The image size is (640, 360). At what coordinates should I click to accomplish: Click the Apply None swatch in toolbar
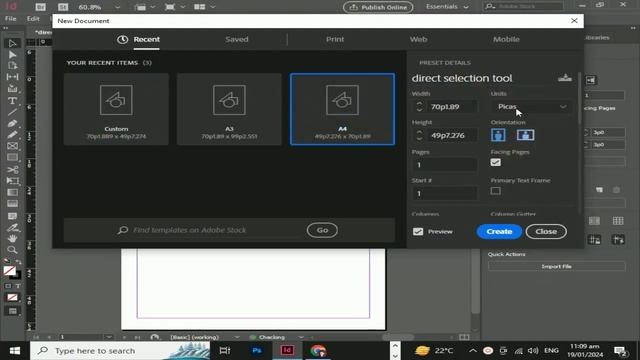[12, 298]
